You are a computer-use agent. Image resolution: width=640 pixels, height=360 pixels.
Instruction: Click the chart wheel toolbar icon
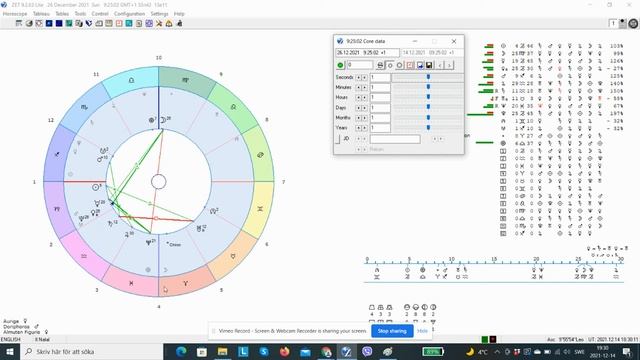point(39,23)
